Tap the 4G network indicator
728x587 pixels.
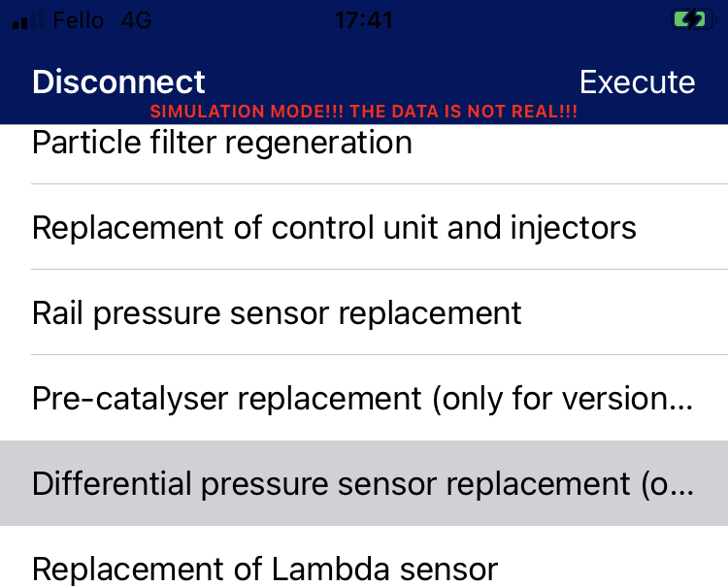[x=136, y=20]
